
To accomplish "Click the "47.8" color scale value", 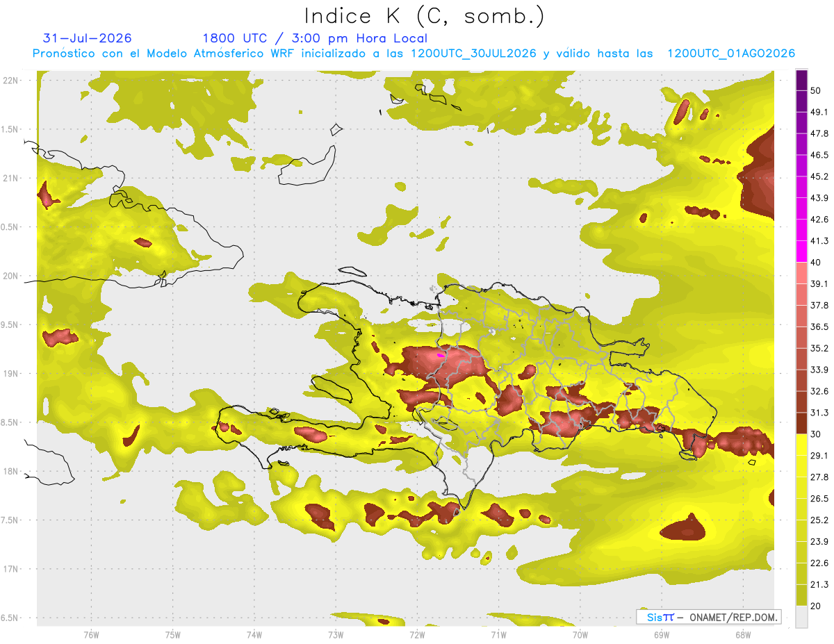I will point(819,133).
